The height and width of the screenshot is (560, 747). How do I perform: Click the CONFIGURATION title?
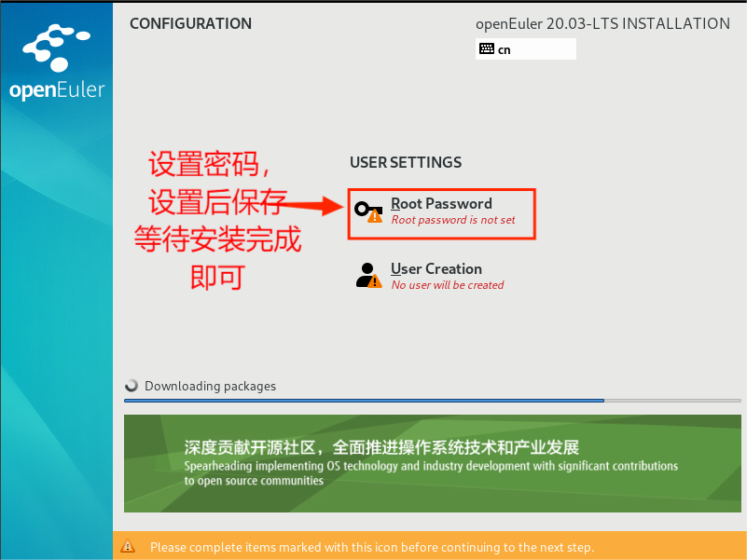pyautogui.click(x=190, y=23)
